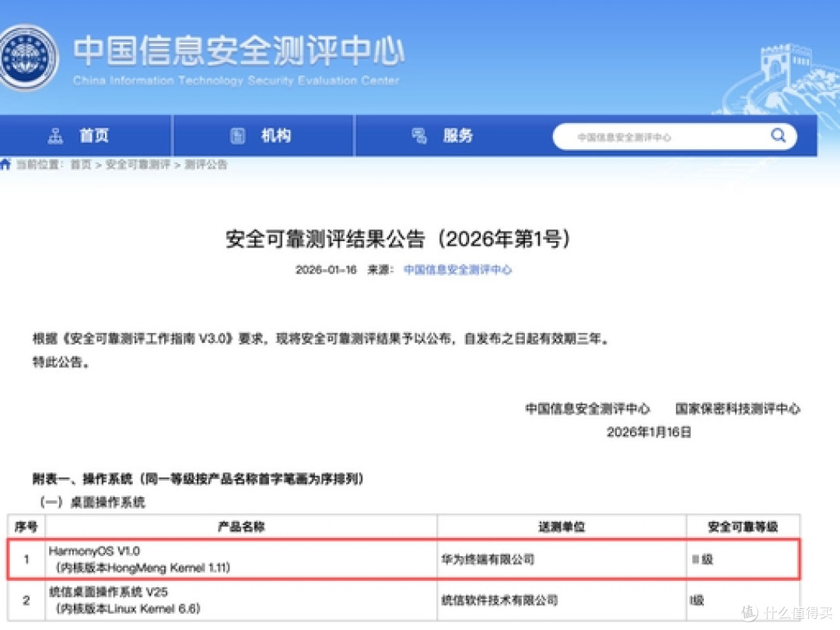The width and height of the screenshot is (840, 630).
Task: Select the paragraph mentioning 工作指南 V3.0
Action: click(x=321, y=338)
